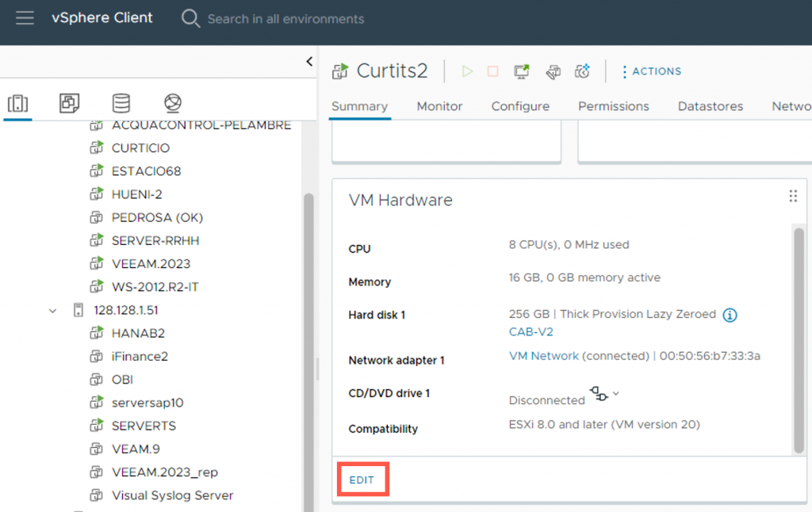Select the CURTICIO virtual machine
812x512 pixels.
[x=140, y=148]
